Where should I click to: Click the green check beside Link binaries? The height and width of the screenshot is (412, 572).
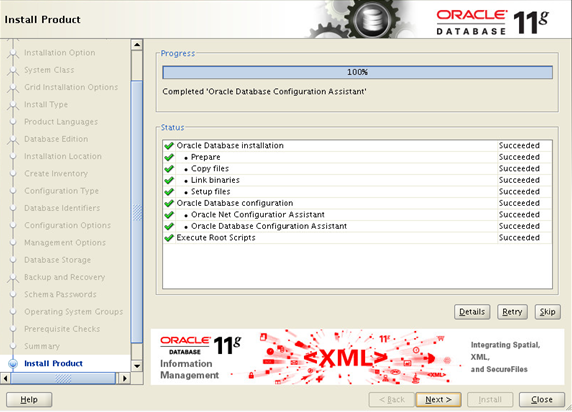pyautogui.click(x=169, y=180)
